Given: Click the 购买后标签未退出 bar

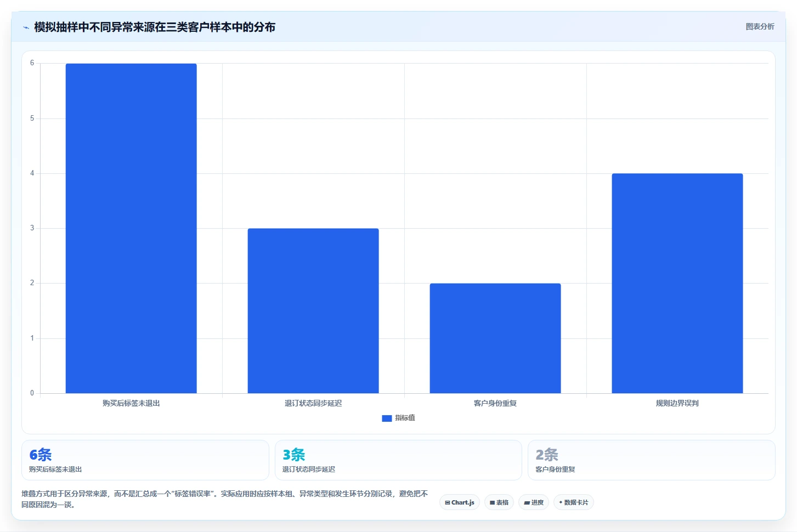Looking at the screenshot, I should coord(131,228).
